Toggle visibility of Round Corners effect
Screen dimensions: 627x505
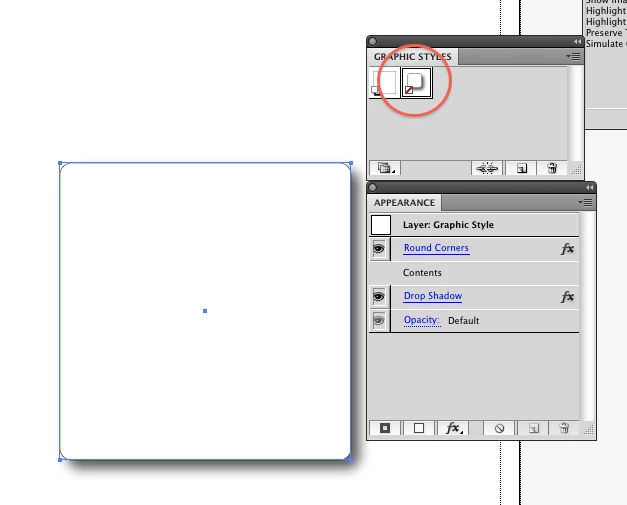pyautogui.click(x=379, y=249)
